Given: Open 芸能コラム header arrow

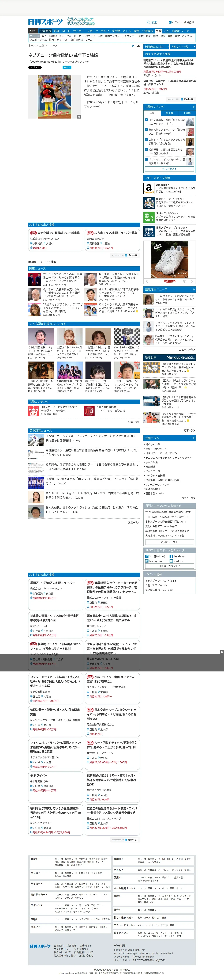Looking at the screenshot, I should pos(194,438).
